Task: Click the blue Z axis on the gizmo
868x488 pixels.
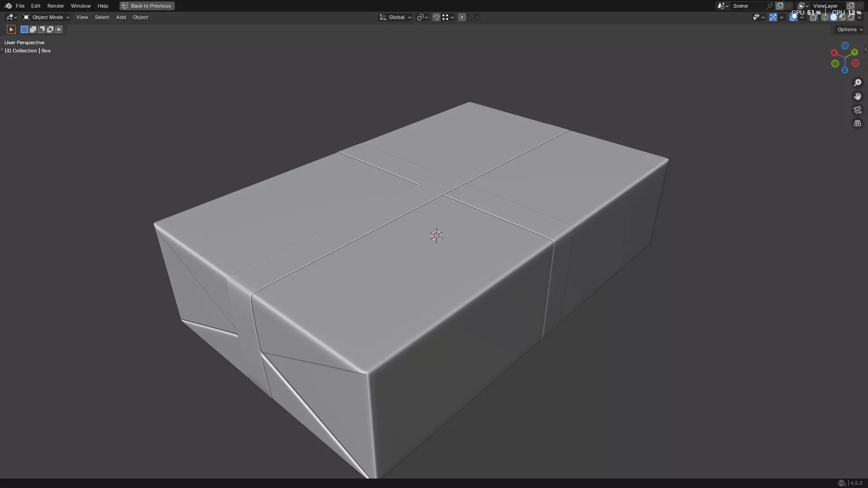Action: click(x=845, y=70)
